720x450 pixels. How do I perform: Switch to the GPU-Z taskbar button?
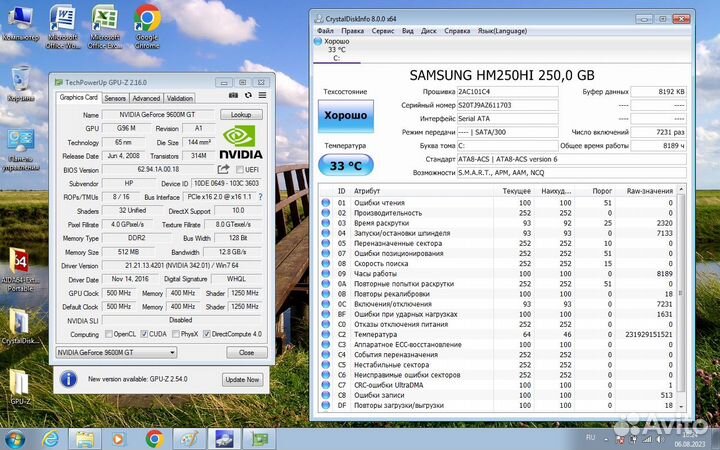(259, 439)
